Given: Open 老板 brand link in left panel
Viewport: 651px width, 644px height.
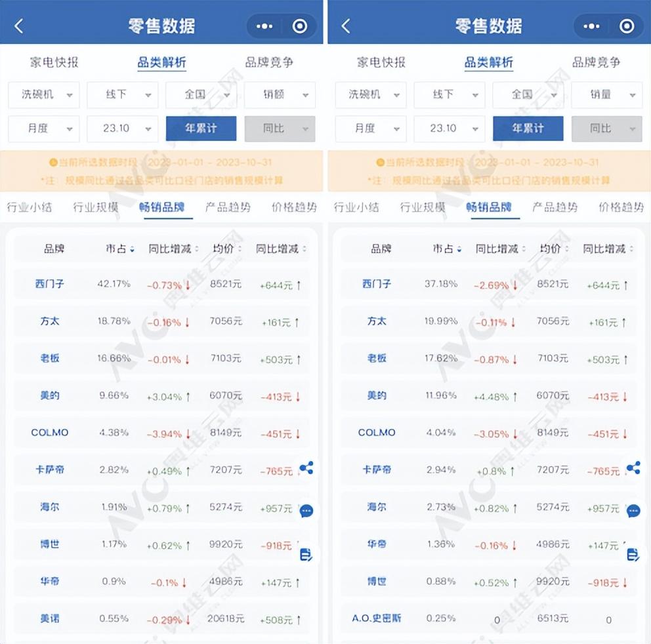Looking at the screenshot, I should point(50,358).
